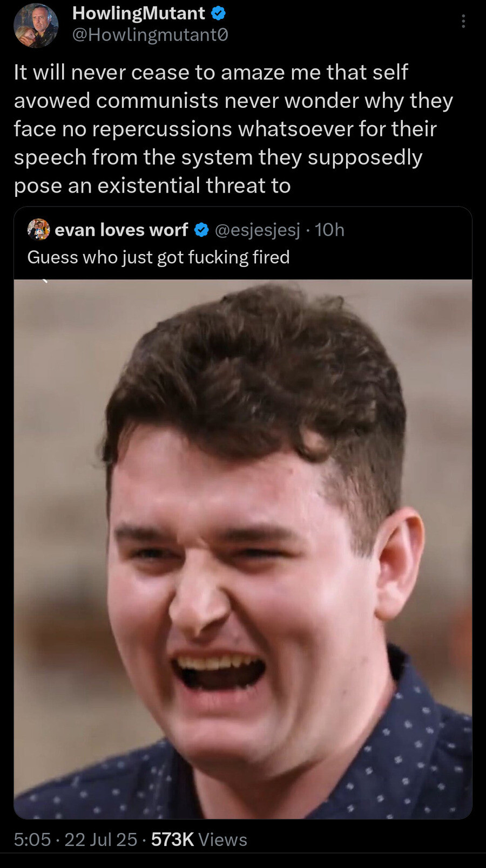The height and width of the screenshot is (868, 486).
Task: View the crying man photo in full
Action: coord(243,549)
